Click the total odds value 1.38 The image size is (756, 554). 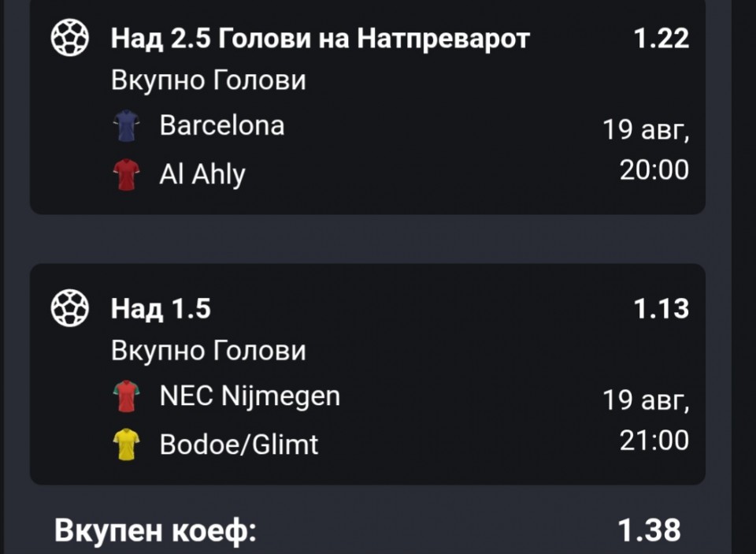(649, 530)
